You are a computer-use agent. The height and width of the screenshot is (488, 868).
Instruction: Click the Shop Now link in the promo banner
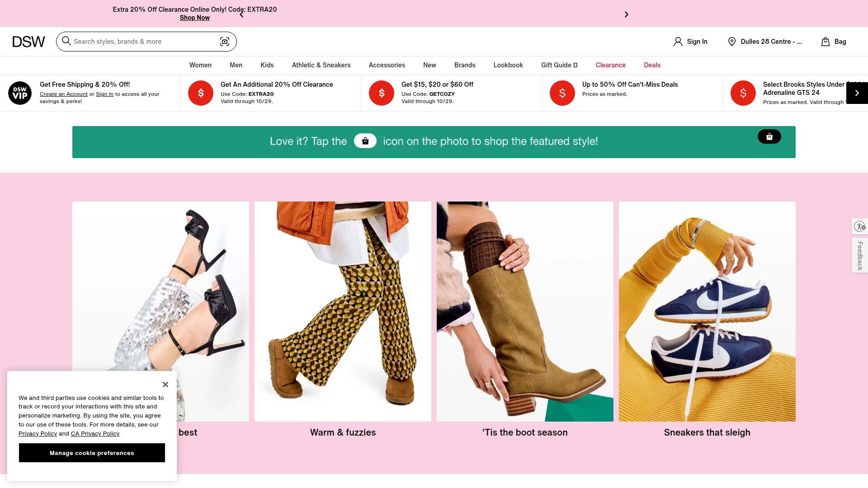point(194,18)
